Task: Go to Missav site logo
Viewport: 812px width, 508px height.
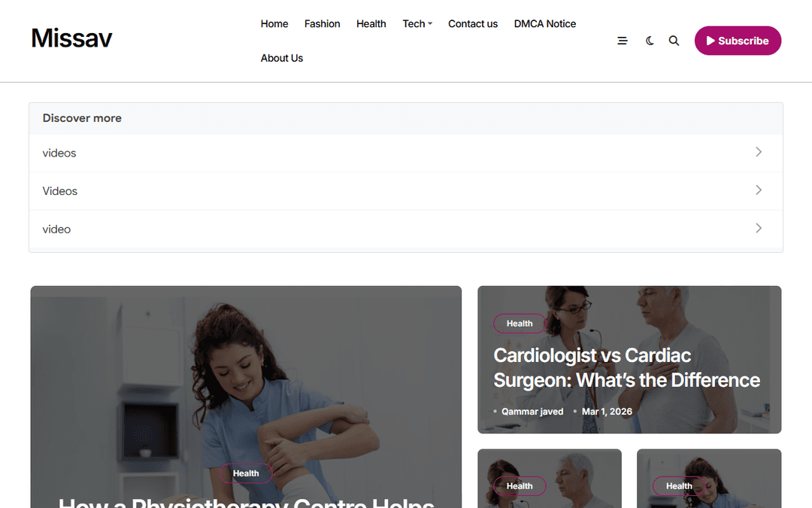Action: pyautogui.click(x=71, y=38)
